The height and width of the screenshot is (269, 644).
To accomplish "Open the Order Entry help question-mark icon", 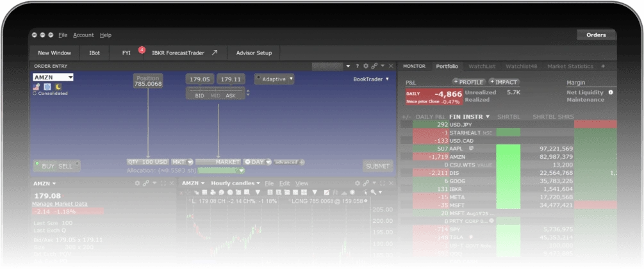I will point(358,66).
